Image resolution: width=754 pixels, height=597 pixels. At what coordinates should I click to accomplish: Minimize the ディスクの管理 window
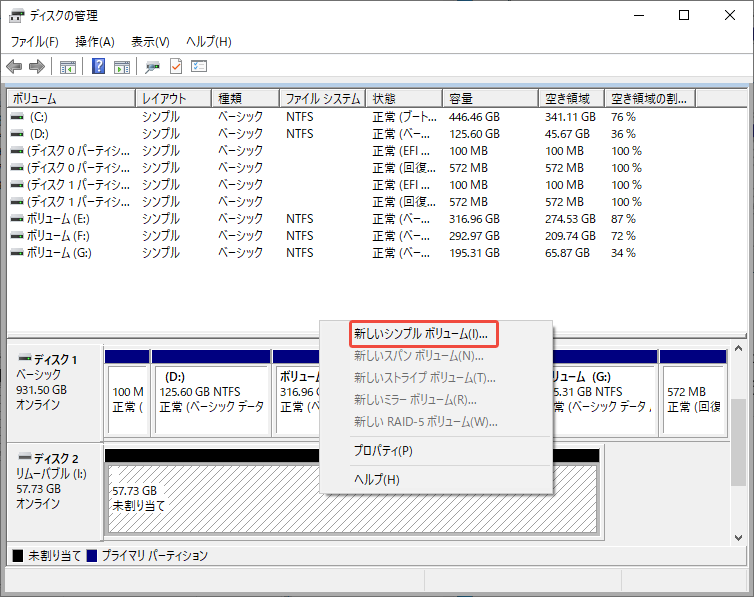point(639,15)
